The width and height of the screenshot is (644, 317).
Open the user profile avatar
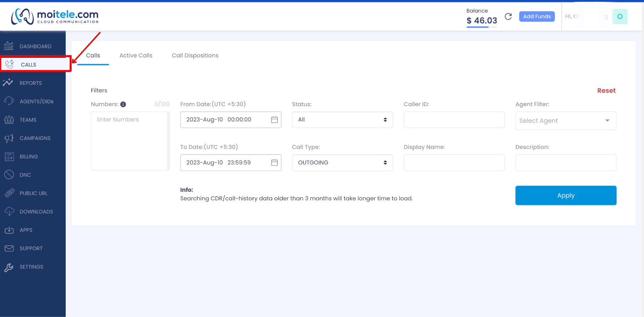click(620, 16)
